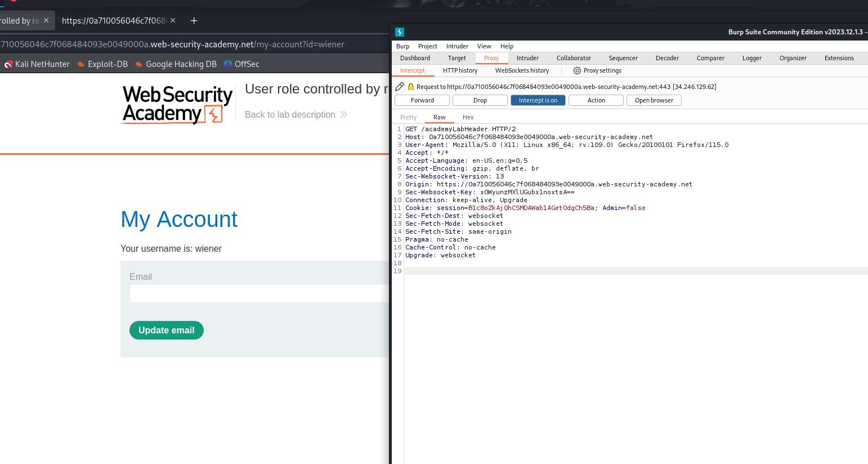This screenshot has width=868, height=464.
Task: Click the Email input field
Action: coord(259,293)
